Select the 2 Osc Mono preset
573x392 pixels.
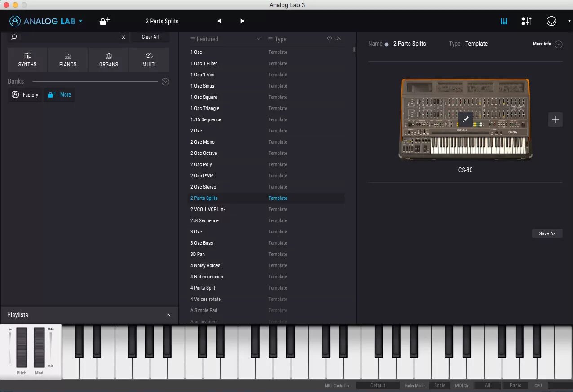[x=267, y=142]
